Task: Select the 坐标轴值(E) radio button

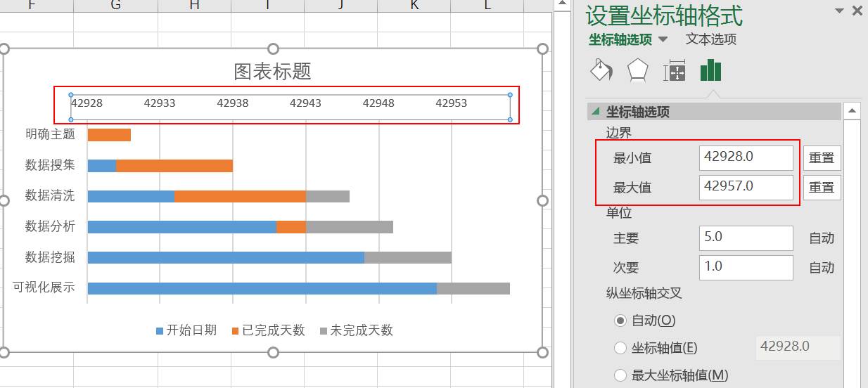Action: click(x=620, y=348)
